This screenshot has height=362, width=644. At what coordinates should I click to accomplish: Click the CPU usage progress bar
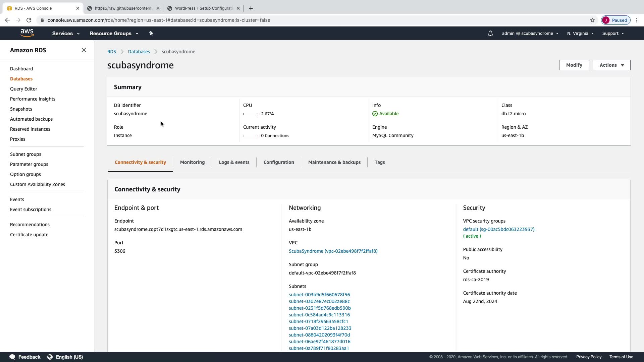pos(251,114)
